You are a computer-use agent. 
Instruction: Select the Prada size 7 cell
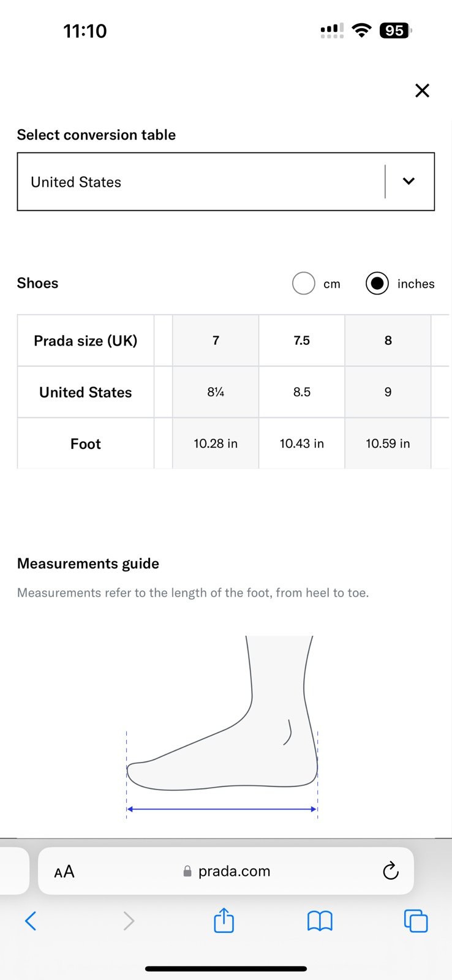(x=216, y=341)
